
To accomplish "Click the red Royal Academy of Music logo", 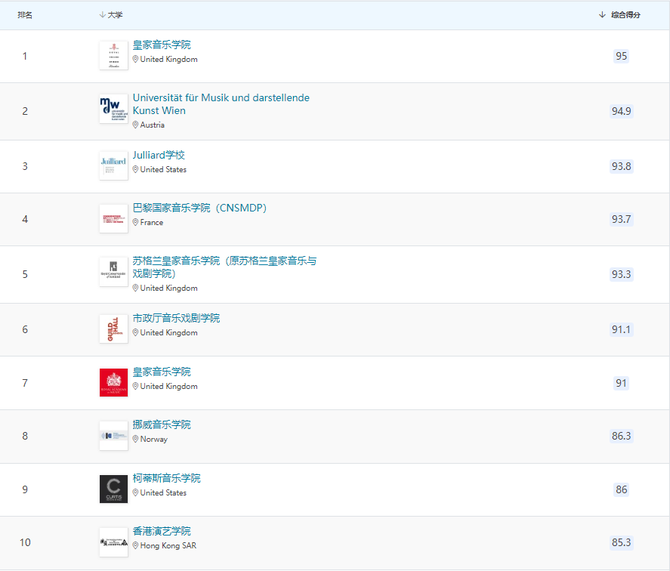I will point(114,383).
